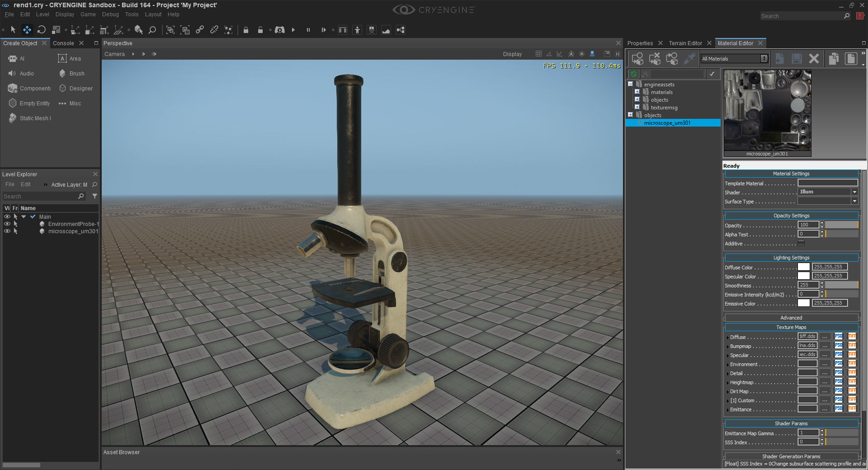The width and height of the screenshot is (868, 470).
Task: Click the Designer create object button
Action: tap(75, 89)
